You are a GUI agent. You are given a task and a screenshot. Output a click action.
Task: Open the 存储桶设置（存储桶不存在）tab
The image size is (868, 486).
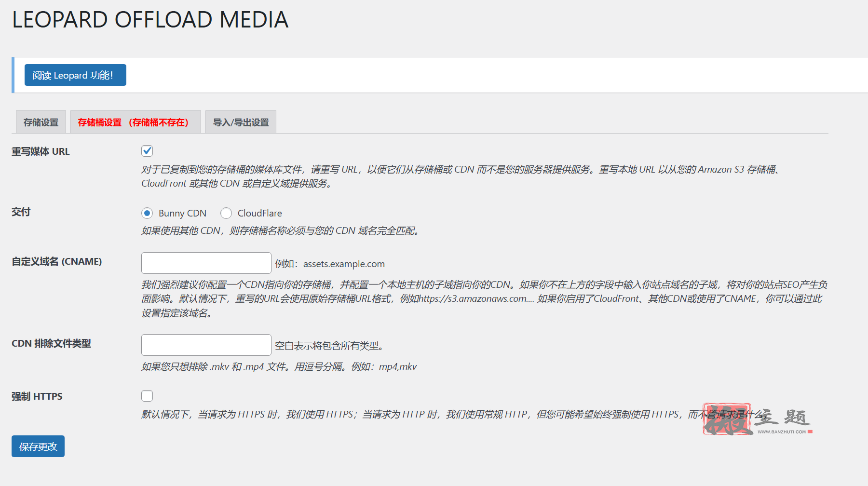[136, 122]
